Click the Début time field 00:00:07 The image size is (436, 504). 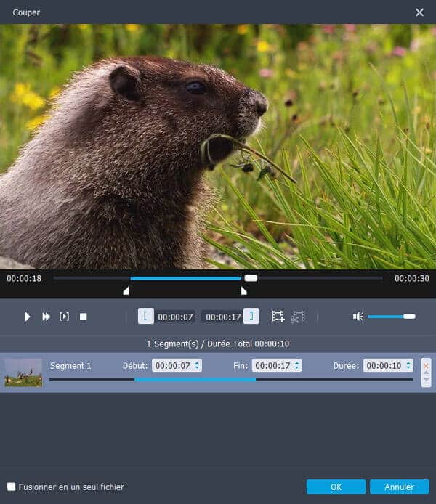(x=177, y=365)
